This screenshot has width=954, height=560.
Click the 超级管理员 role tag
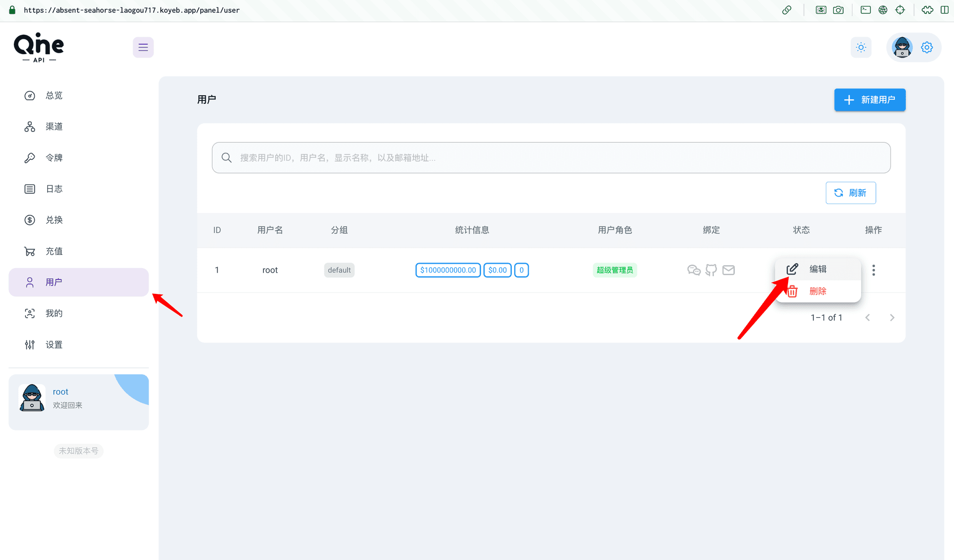(615, 270)
